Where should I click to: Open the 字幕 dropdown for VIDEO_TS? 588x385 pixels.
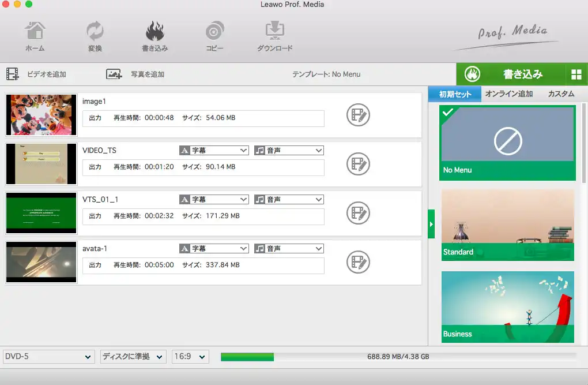pyautogui.click(x=213, y=150)
